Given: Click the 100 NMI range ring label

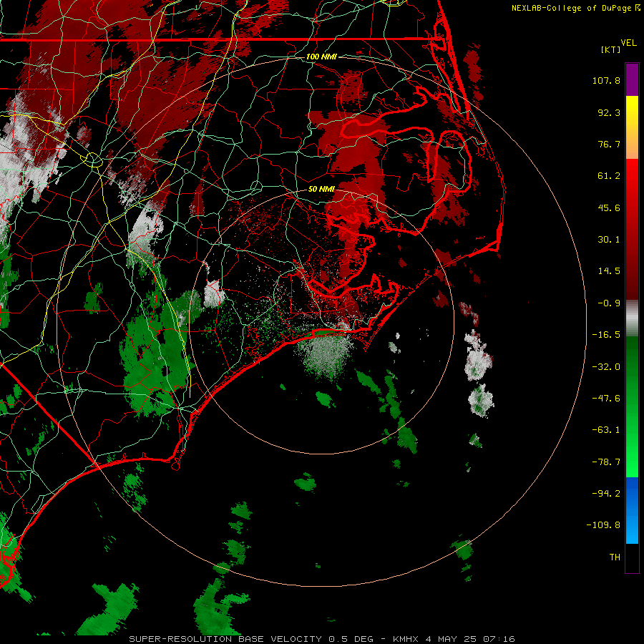Looking at the screenshot, I should pos(321,57).
